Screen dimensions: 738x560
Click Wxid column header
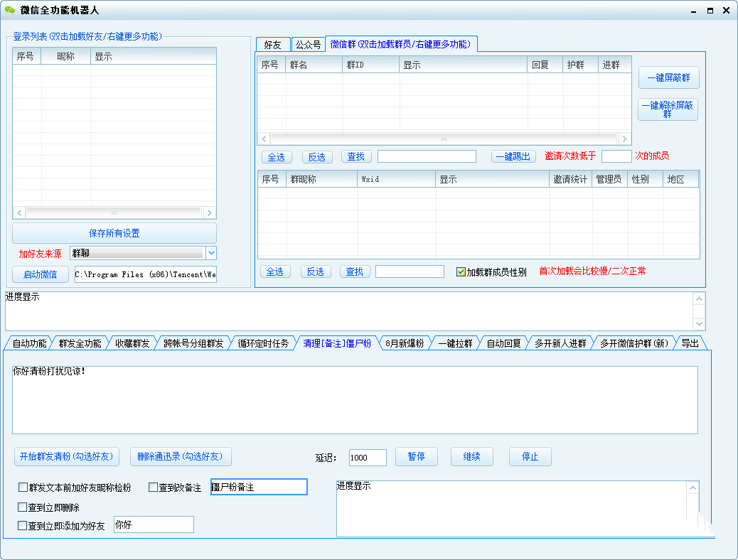point(396,179)
